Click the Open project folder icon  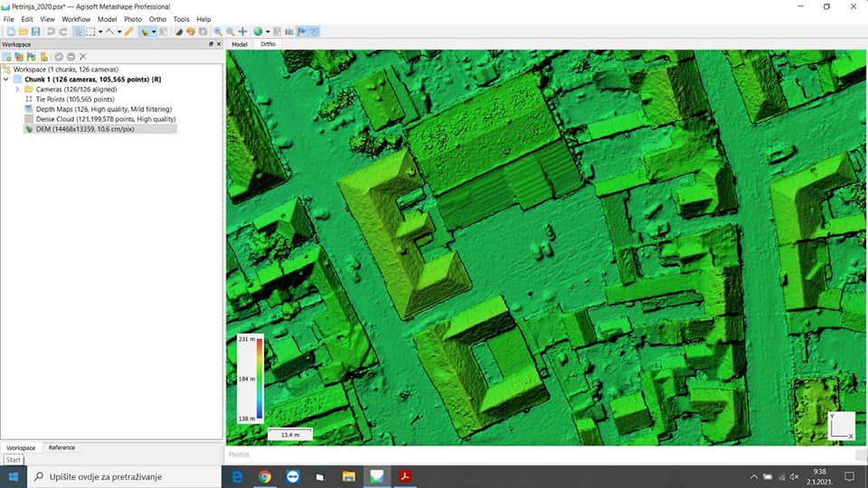click(x=23, y=32)
